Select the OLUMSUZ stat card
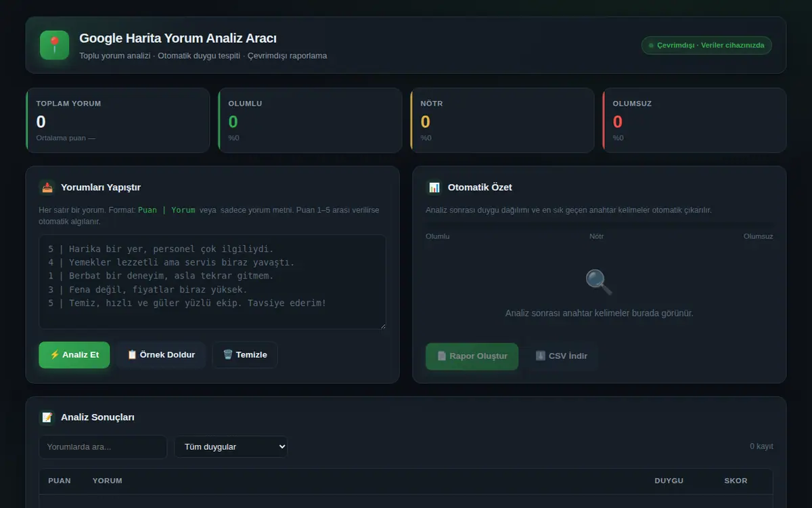Screen dimensions: 812x508 pos(694,121)
